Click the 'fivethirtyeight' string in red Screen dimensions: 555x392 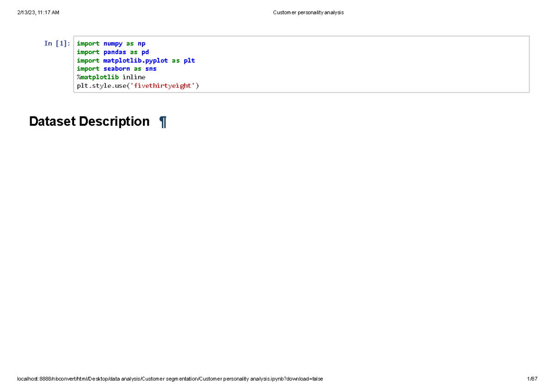coord(163,86)
